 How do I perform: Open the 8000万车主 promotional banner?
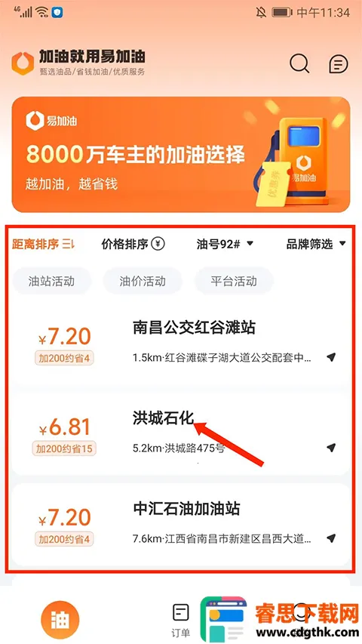(181, 155)
